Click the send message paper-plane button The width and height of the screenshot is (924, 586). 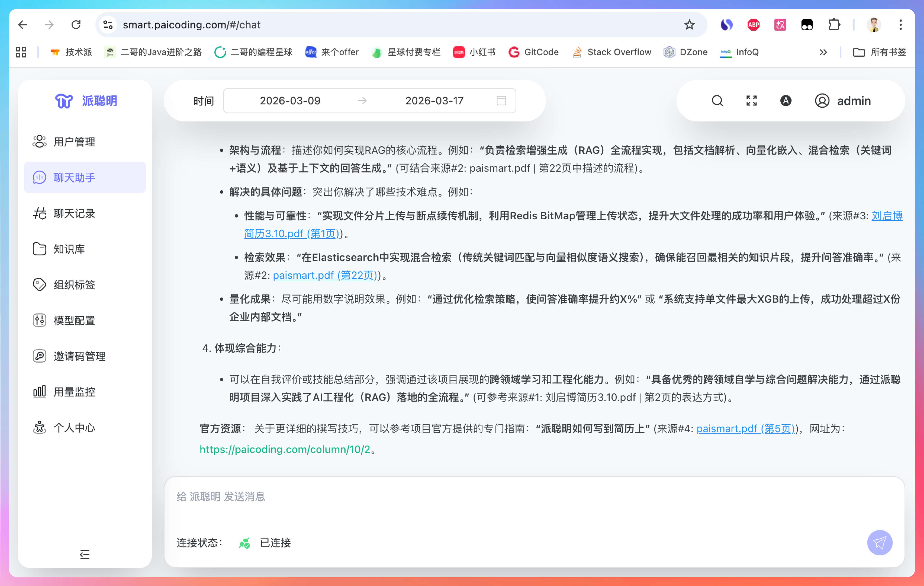point(879,543)
